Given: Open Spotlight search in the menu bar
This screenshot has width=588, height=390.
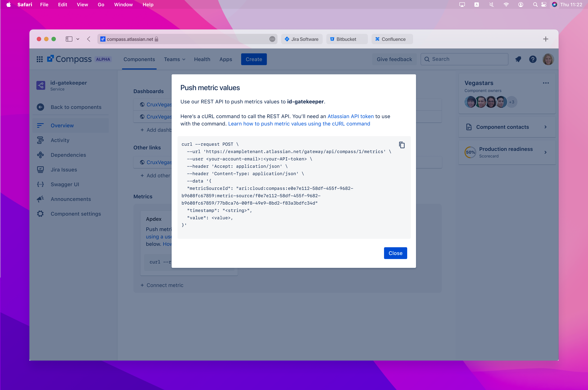Looking at the screenshot, I should click(x=535, y=4).
